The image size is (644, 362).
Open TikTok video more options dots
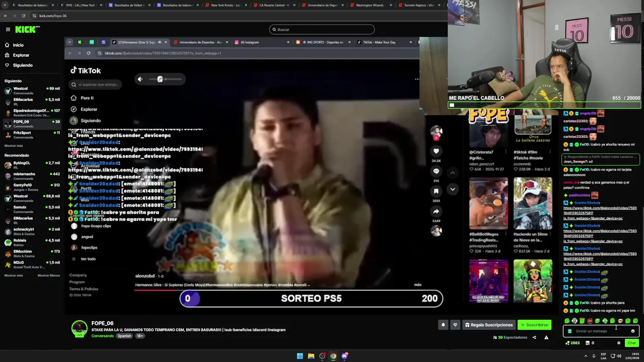coord(417,79)
